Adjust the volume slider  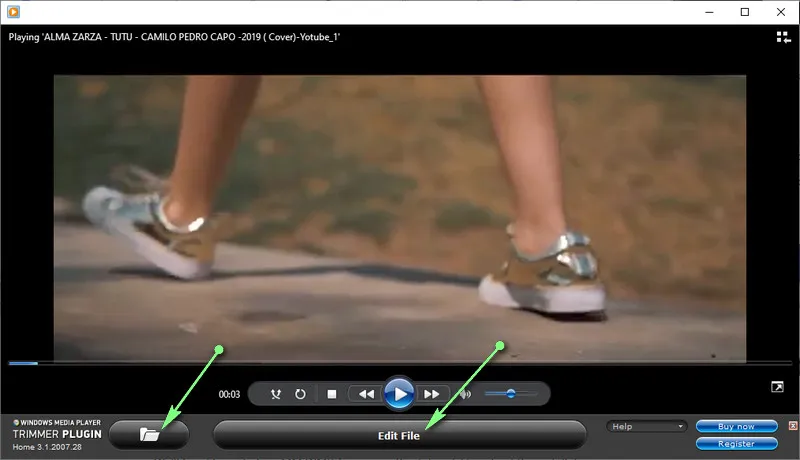coord(511,394)
